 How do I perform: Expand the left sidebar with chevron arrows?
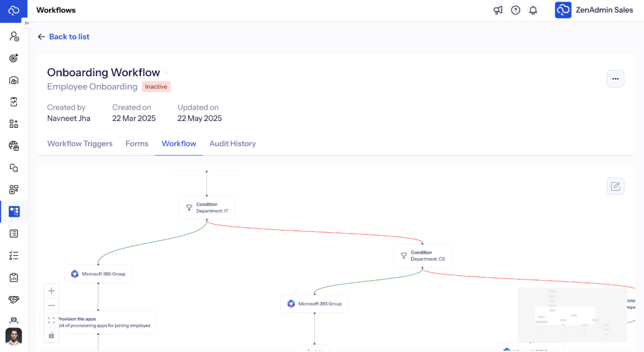[26, 23]
